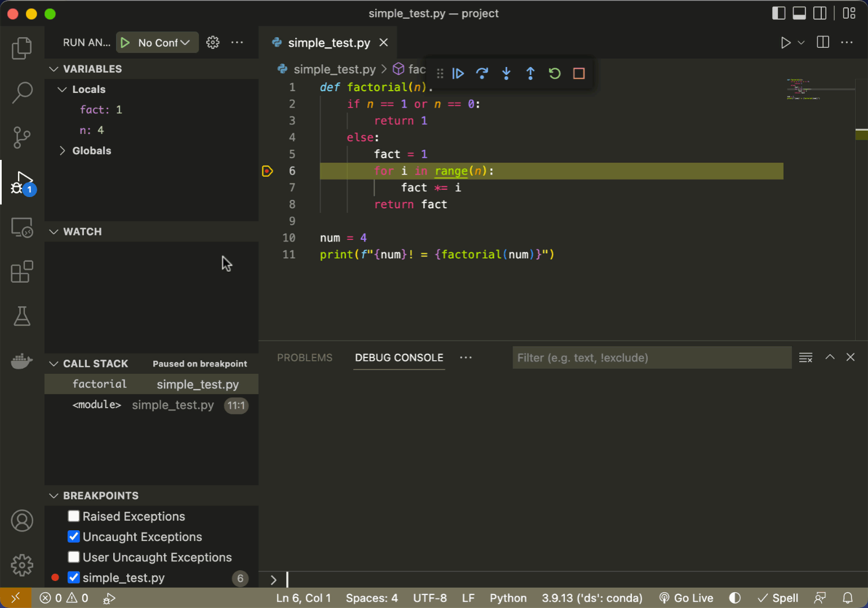This screenshot has height=608, width=868.
Task: Open the Source Control view
Action: point(22,137)
